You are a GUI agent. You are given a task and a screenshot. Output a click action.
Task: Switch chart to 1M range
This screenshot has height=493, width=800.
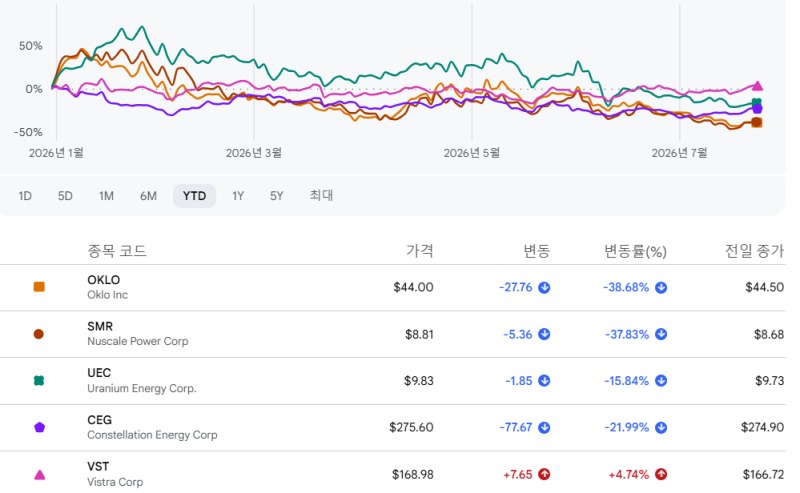[106, 196]
